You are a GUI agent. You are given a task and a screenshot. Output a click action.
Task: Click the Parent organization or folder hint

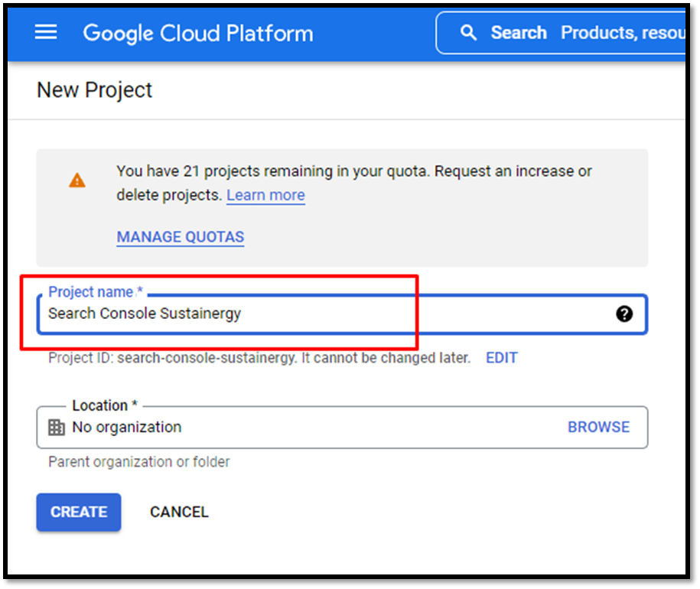[138, 462]
